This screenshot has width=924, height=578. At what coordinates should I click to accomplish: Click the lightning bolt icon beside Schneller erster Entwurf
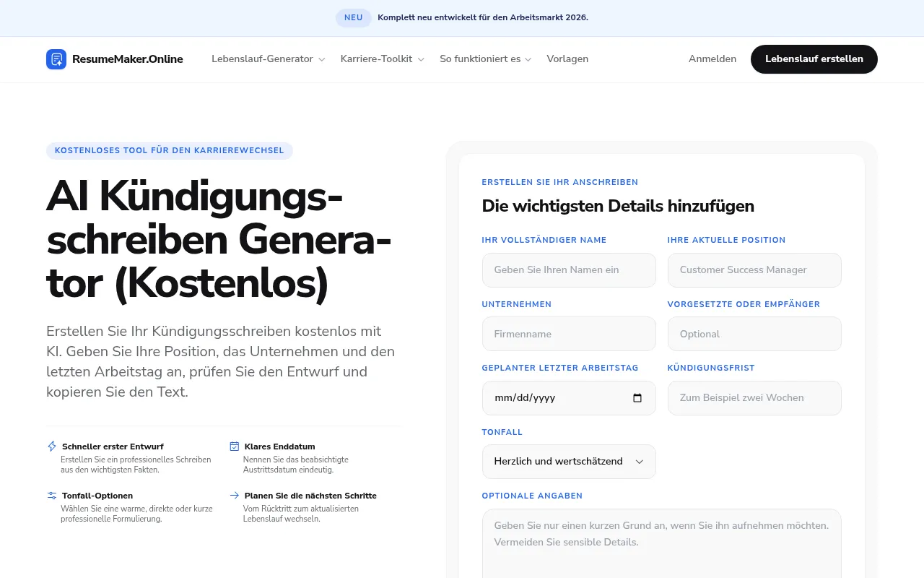coord(52,447)
